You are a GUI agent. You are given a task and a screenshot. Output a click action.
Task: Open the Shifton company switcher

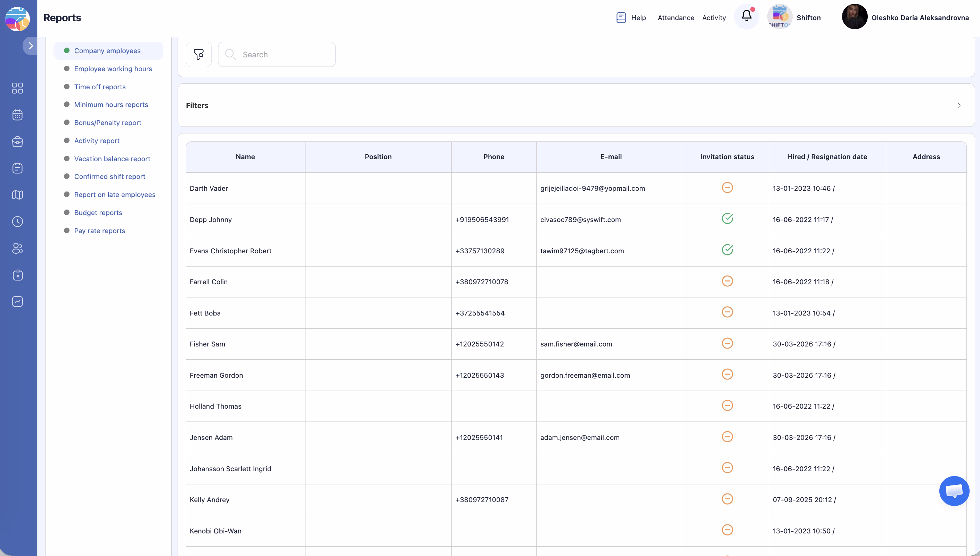point(794,18)
